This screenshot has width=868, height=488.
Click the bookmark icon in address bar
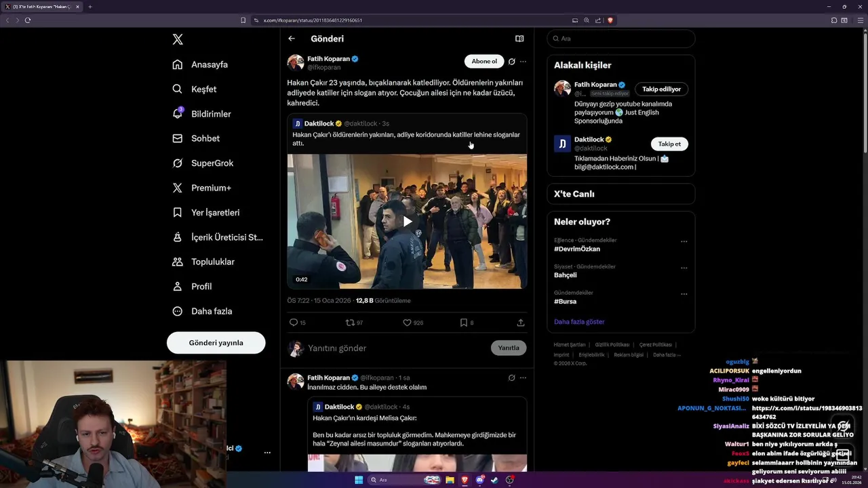tap(243, 20)
